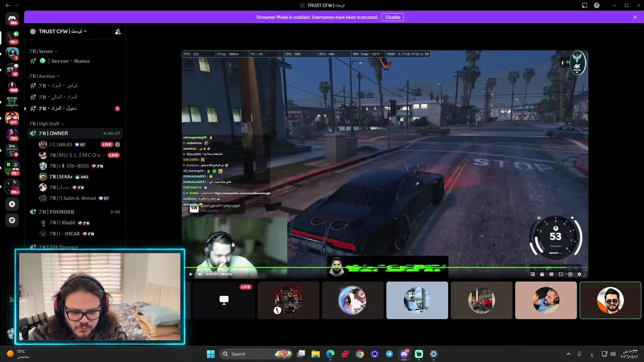Collapse the TR | High Staff category
644x362 pixels.
(47, 124)
